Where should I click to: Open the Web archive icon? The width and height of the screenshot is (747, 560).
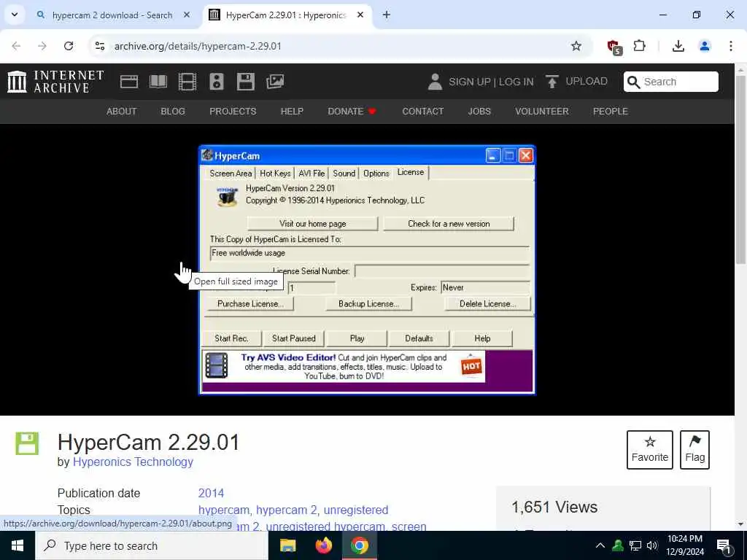point(128,82)
